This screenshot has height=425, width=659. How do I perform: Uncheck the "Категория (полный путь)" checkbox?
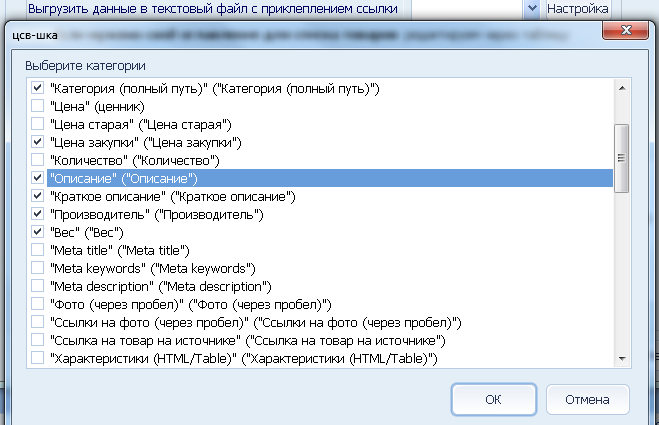tap(37, 89)
